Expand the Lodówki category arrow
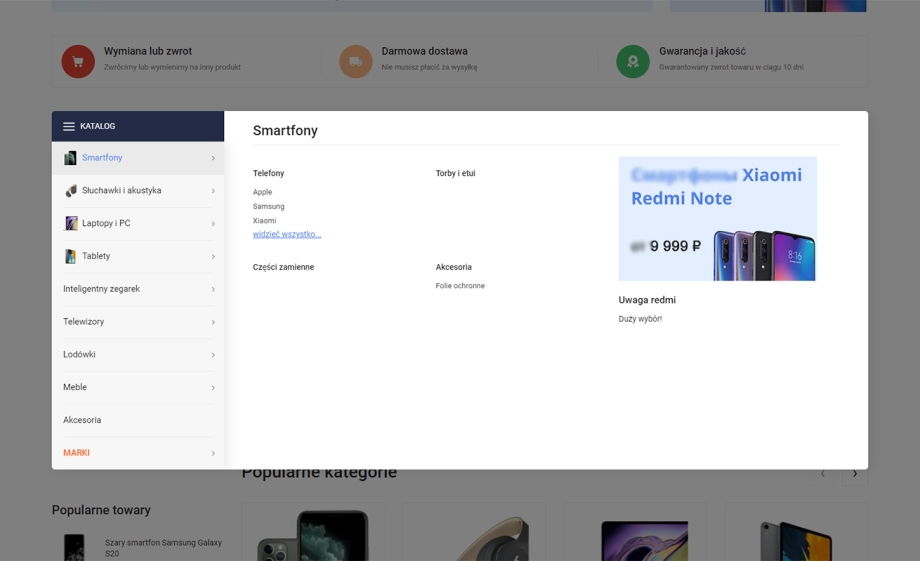The width and height of the screenshot is (920, 561). [213, 355]
